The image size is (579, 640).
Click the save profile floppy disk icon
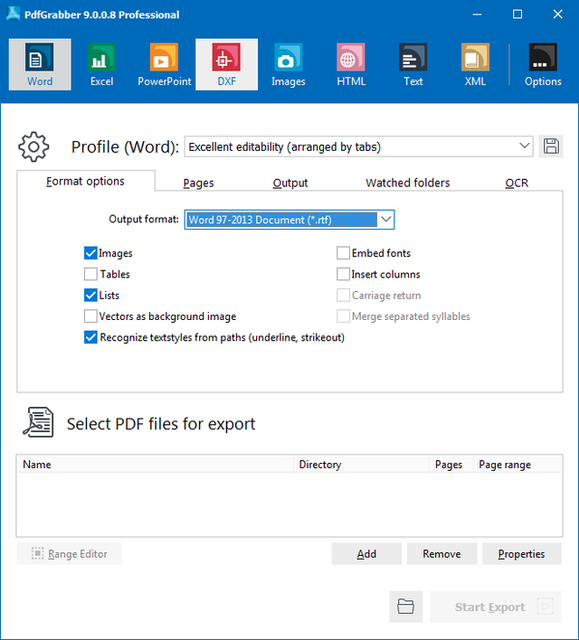[551, 146]
